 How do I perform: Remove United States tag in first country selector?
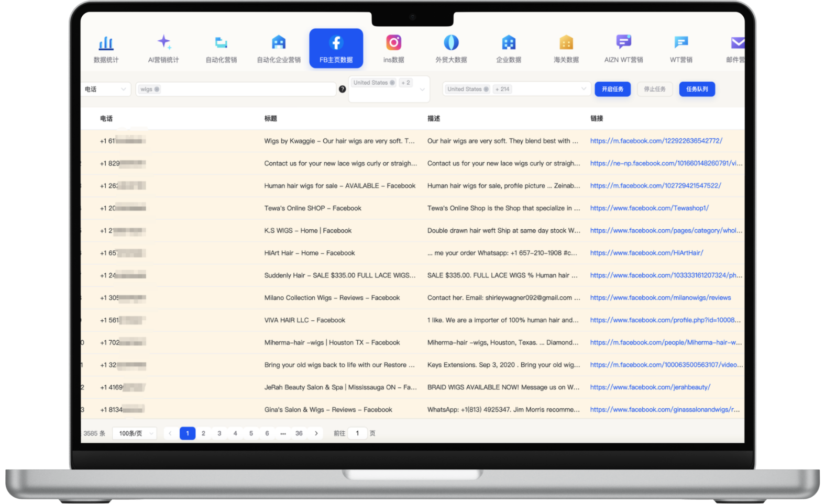click(x=392, y=83)
